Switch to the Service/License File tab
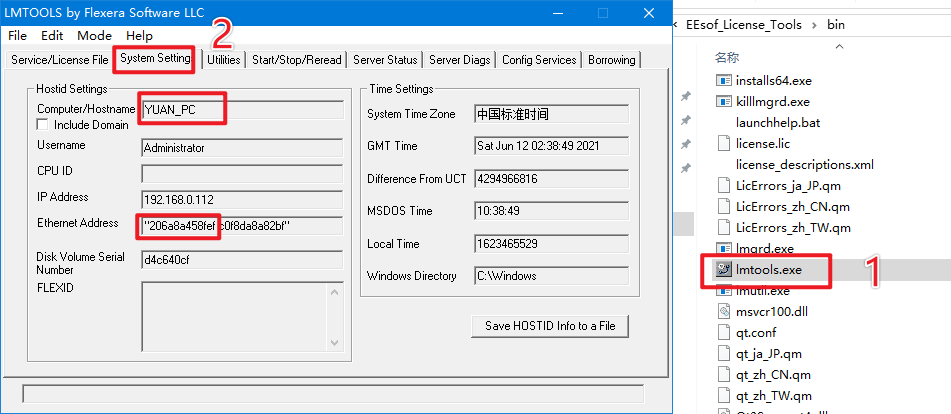 coord(59,59)
